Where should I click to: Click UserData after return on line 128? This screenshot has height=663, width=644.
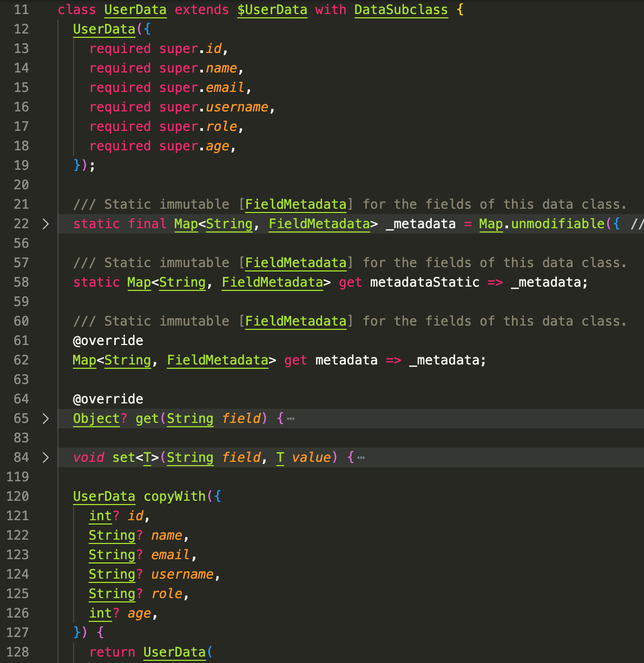[174, 652]
